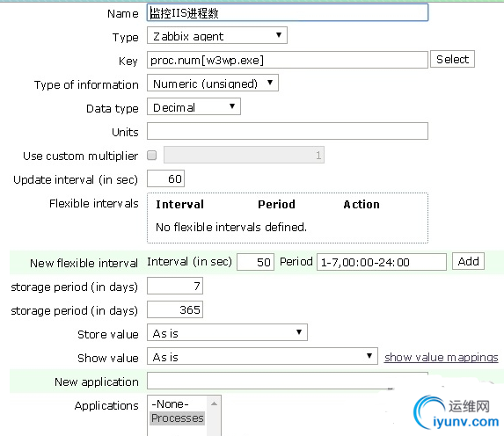Click the Period column header
This screenshot has height=436, width=504.
pyautogui.click(x=276, y=204)
